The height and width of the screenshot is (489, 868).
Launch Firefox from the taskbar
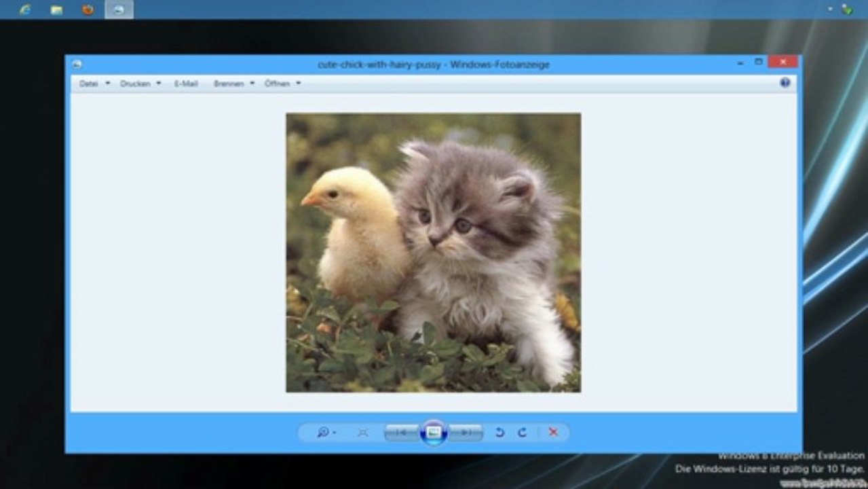(x=88, y=10)
